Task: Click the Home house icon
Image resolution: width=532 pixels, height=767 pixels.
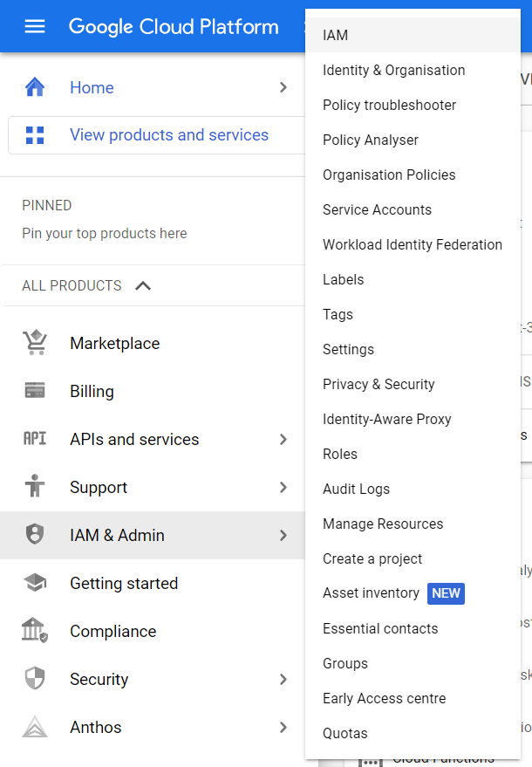Action: click(x=35, y=87)
